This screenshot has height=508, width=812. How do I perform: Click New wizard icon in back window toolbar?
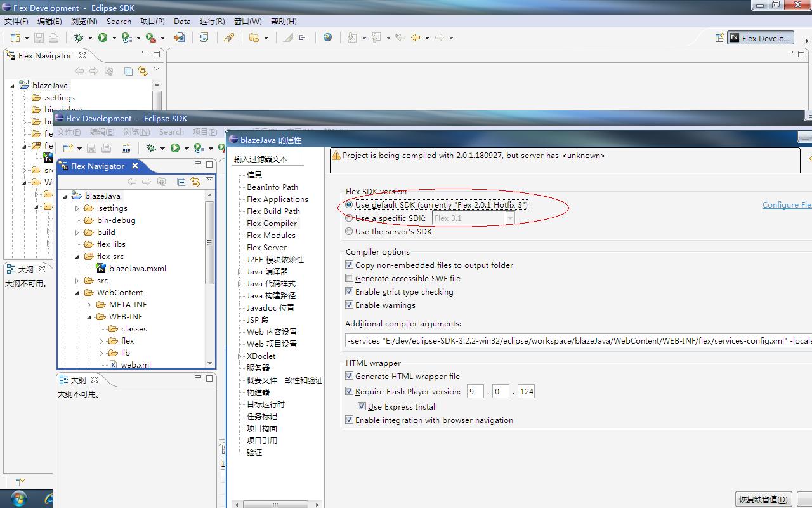16,38
